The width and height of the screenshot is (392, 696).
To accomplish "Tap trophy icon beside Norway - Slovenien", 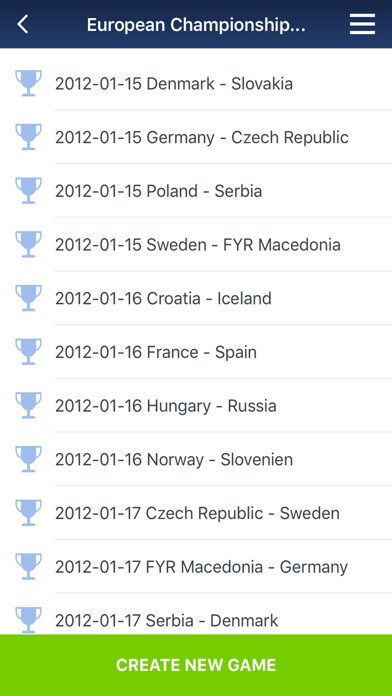I will [28, 459].
